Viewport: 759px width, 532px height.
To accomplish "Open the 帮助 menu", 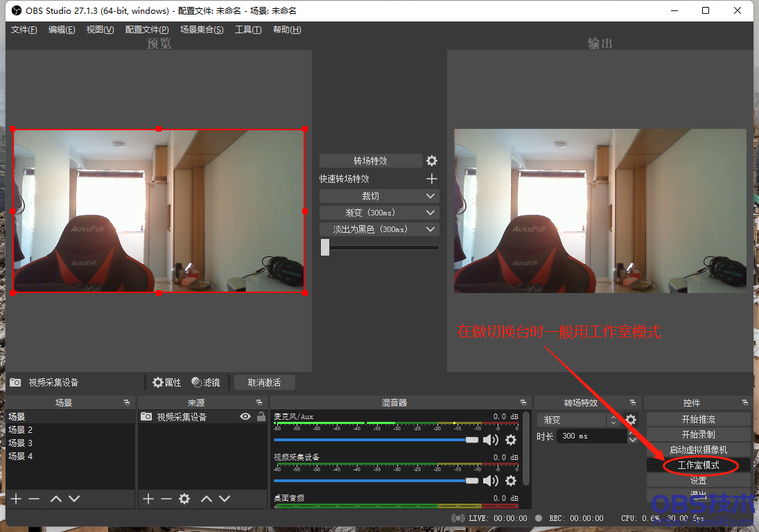I will 287,30.
